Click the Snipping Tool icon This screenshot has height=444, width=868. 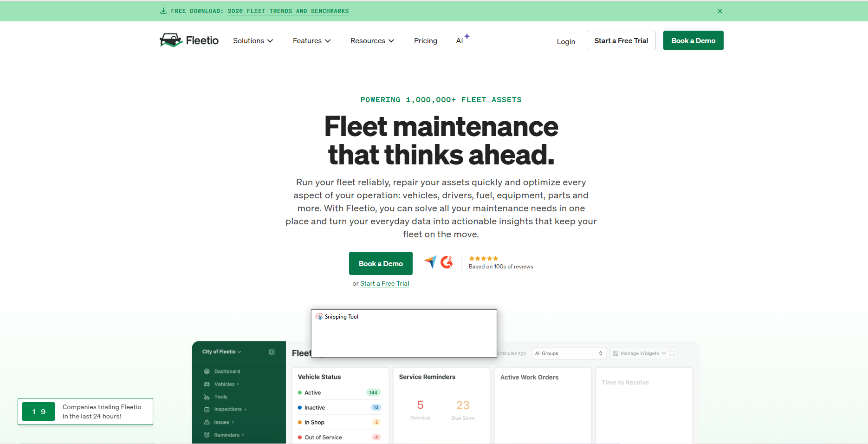319,316
